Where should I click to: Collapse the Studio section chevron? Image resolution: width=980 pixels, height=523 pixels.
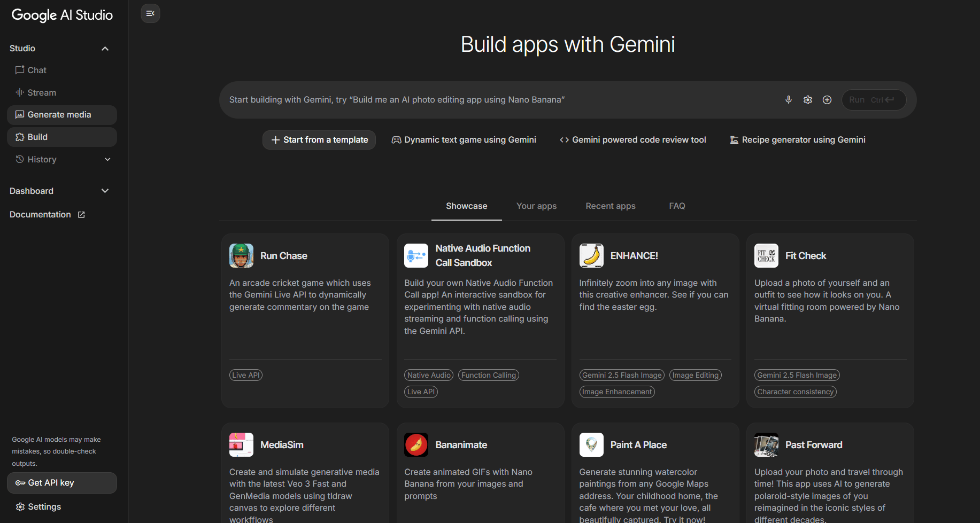point(105,49)
